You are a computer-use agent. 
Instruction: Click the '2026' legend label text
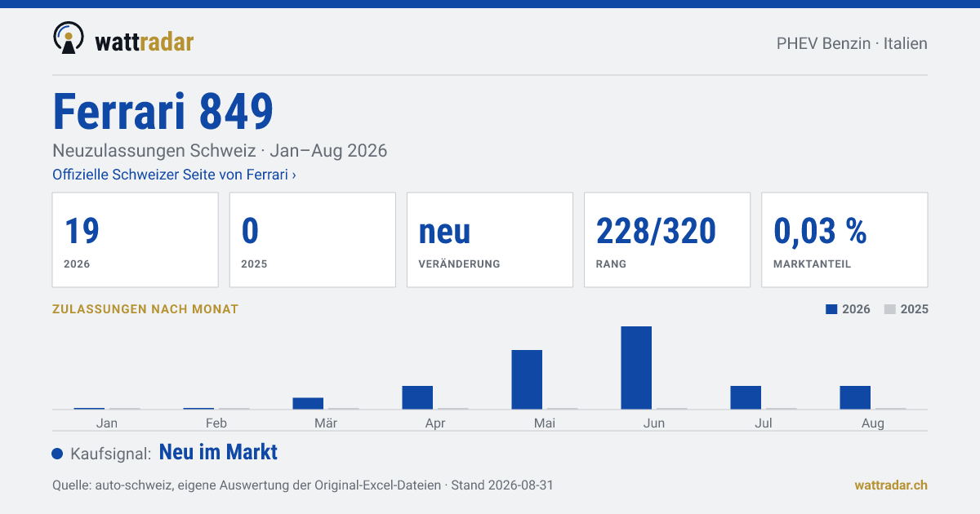click(856, 309)
